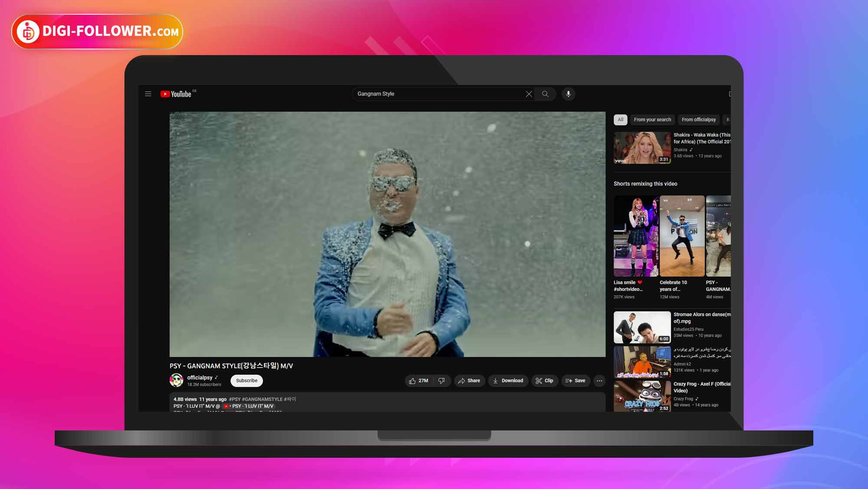This screenshot has height=489, width=868.
Task: Open the Crazy Frog - Axel F thumbnail
Action: click(x=642, y=396)
